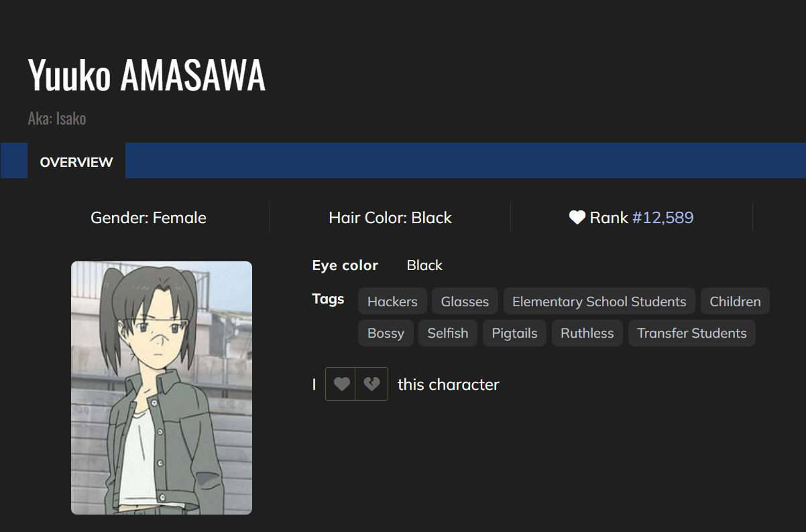806x532 pixels.
Task: Open the Overview tab
Action: 76,162
